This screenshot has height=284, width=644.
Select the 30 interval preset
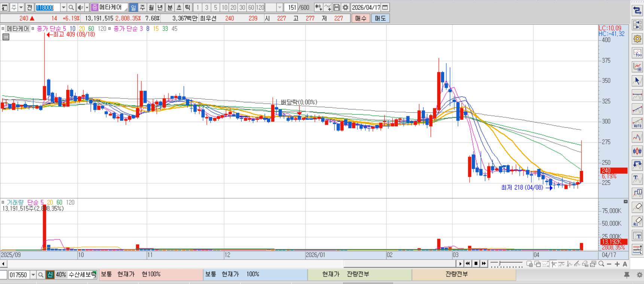242,7
